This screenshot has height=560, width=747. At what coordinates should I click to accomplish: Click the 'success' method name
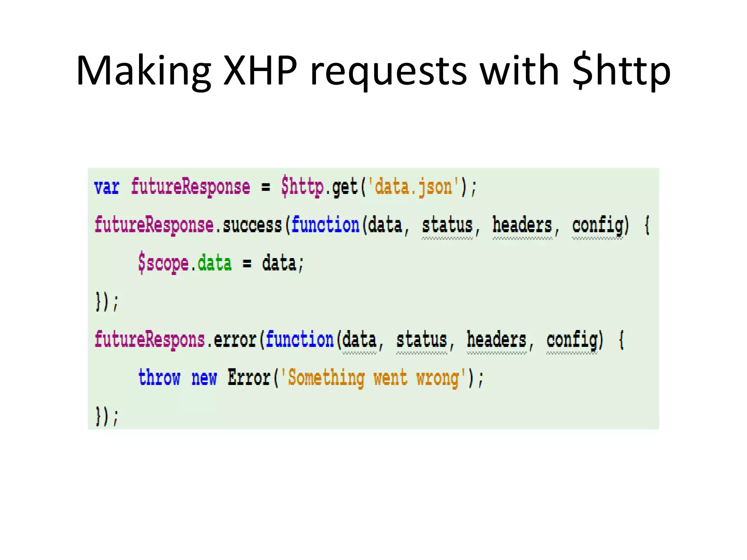252,225
